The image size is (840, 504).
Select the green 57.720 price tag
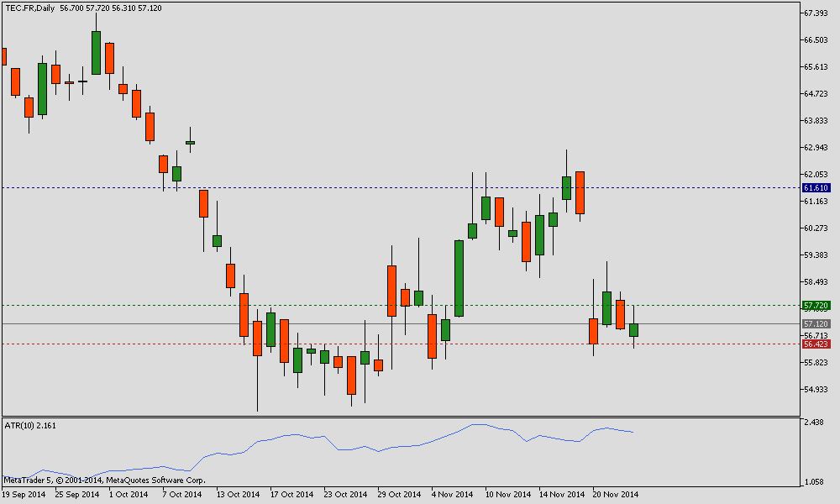[816, 306]
